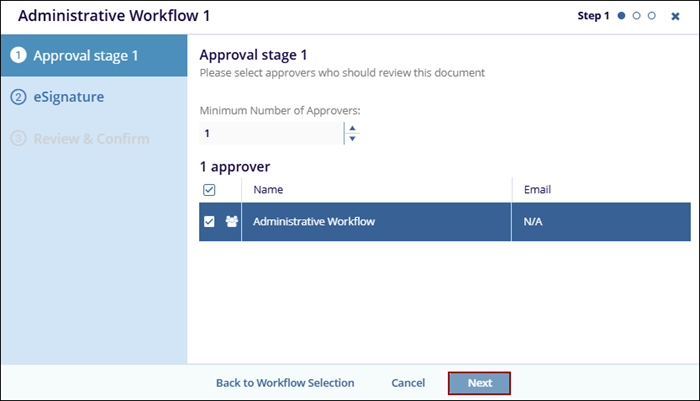Screen dimensions: 700x401
Task: Click the N/A email cell
Action: click(x=534, y=221)
